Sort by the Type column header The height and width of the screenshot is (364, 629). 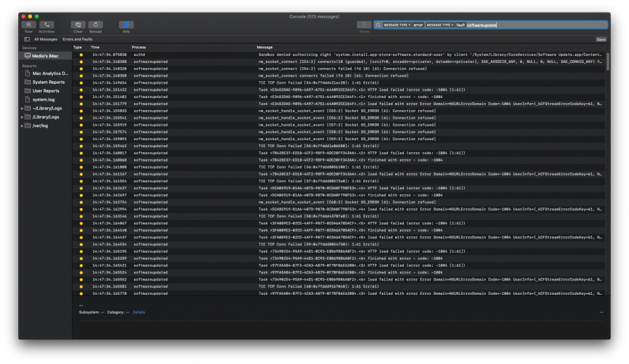77,47
